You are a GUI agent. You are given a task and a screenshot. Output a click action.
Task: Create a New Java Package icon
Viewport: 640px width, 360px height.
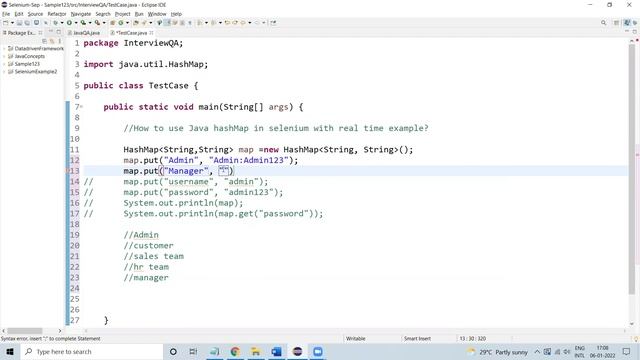tap(113, 23)
